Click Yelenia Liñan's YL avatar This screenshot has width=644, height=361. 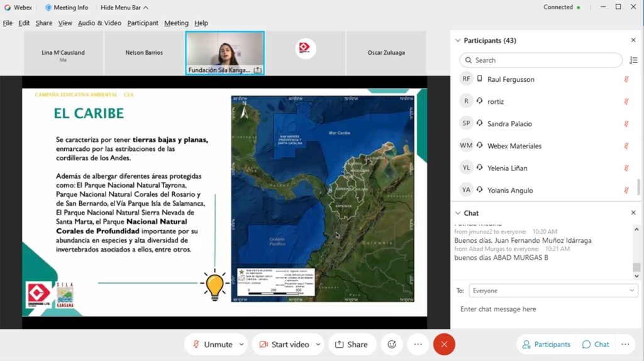(x=466, y=167)
